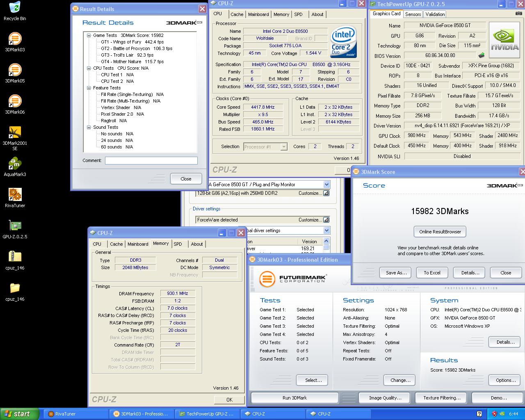Open the GeForce 8500 GT monitor dropdown in RivaTuner
Image resolution: width=525 pixels, height=420 pixels.
[x=326, y=185]
